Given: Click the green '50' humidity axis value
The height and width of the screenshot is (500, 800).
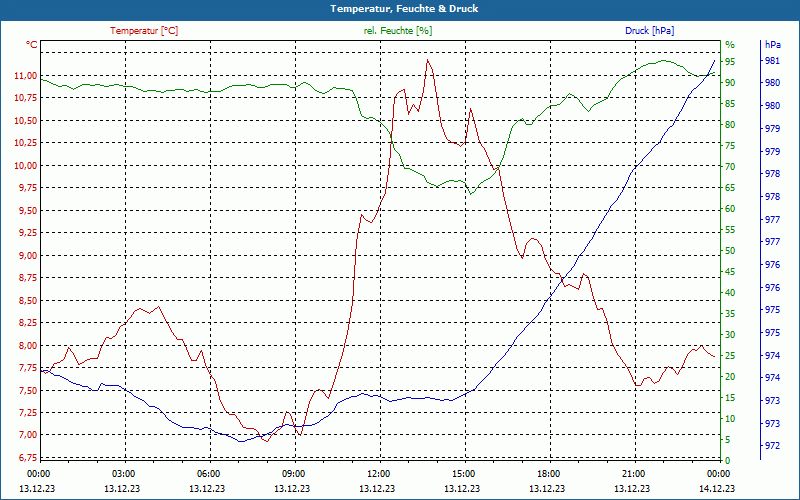Looking at the screenshot, I should point(730,251).
